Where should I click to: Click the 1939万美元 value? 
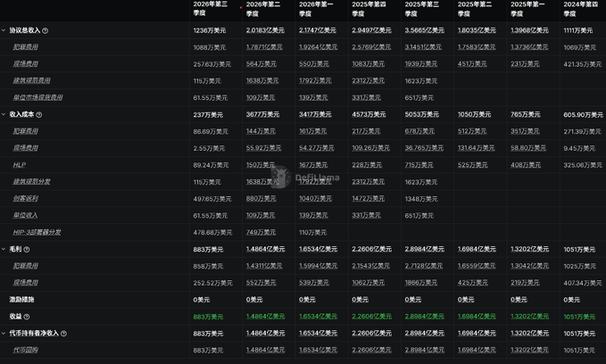click(x=421, y=64)
